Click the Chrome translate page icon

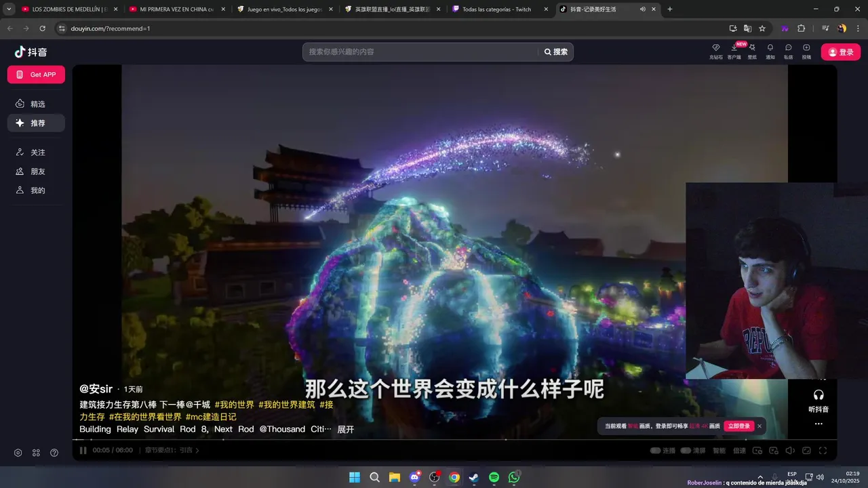click(x=747, y=28)
